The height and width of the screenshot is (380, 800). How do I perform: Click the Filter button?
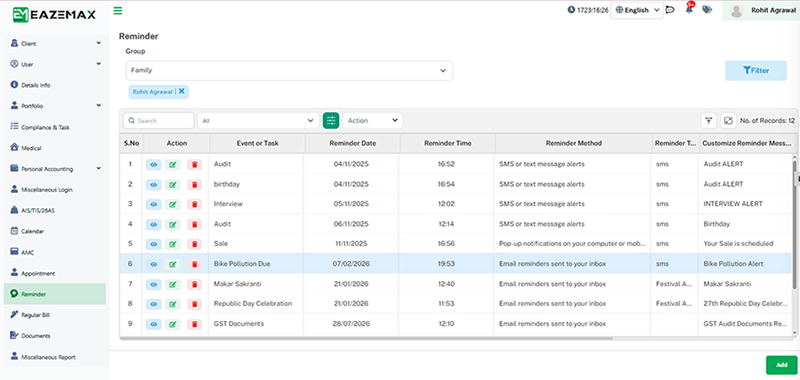pyautogui.click(x=756, y=70)
